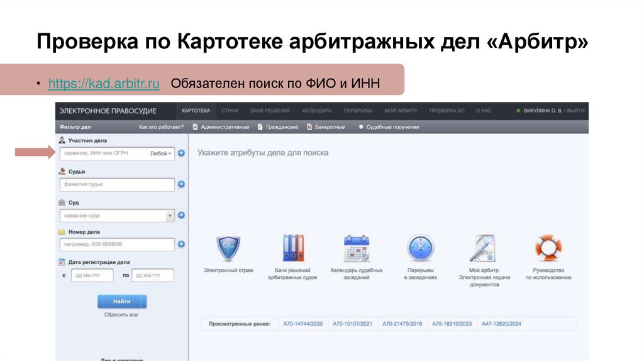Screen dimensions: 644x361
Task: Click the Фильтр дел header text
Action: [x=75, y=127]
